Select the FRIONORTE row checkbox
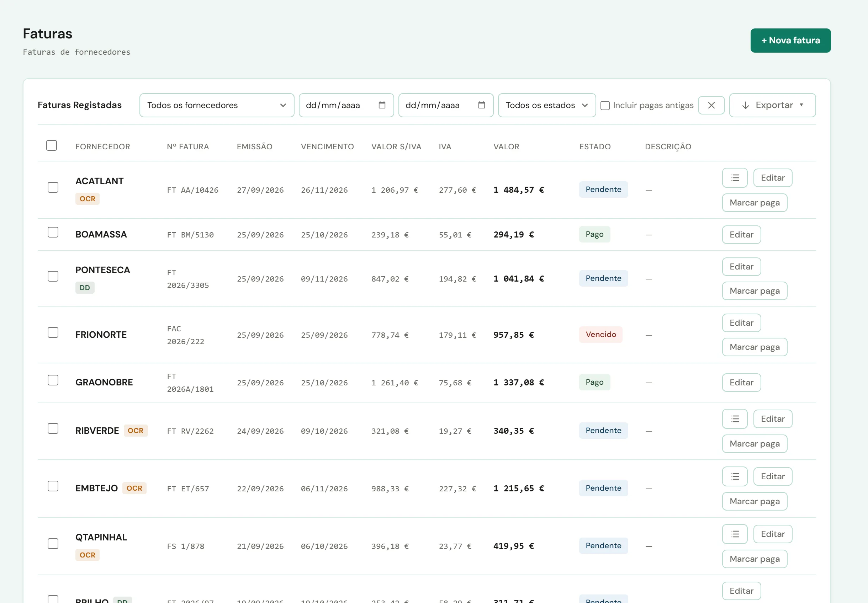868x603 pixels. click(53, 332)
